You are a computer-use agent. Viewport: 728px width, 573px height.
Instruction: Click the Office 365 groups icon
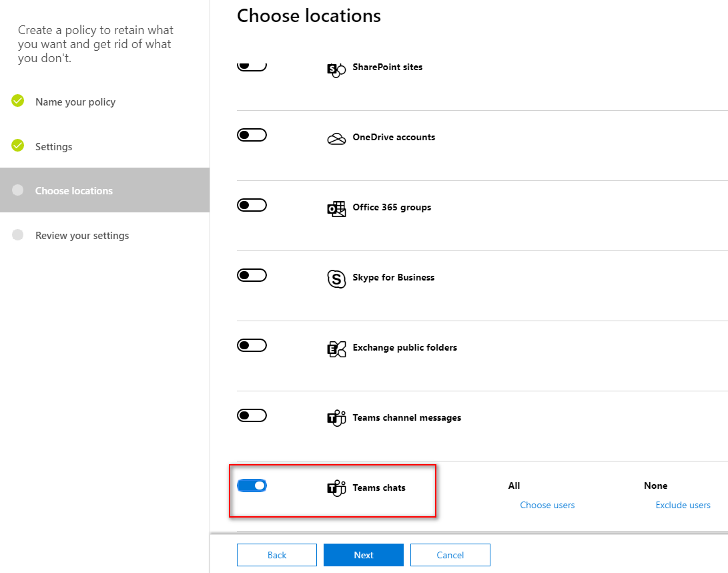336,208
